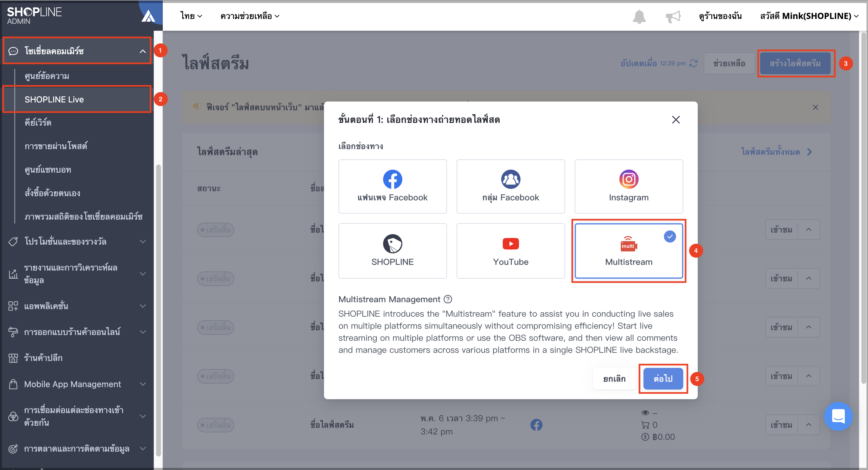Open การขายผ่านโพสต์ in the sidebar

[x=56, y=146]
